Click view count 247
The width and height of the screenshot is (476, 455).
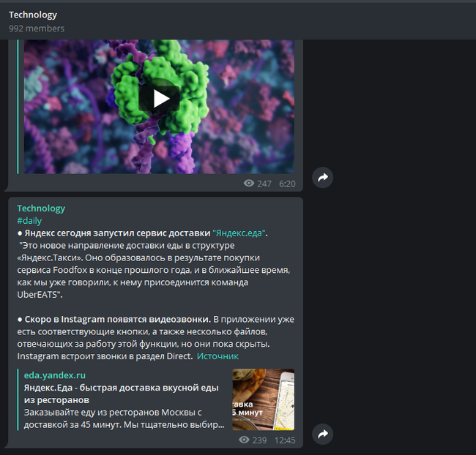[264, 184]
